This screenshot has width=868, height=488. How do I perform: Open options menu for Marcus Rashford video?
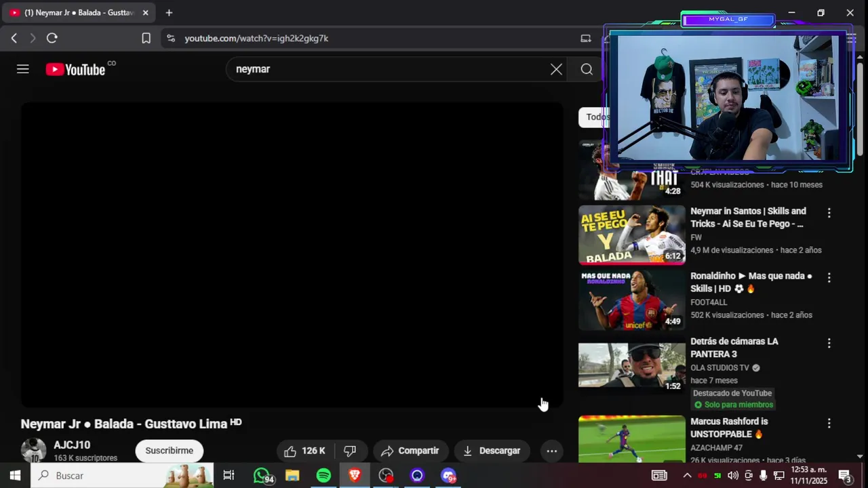(x=829, y=423)
